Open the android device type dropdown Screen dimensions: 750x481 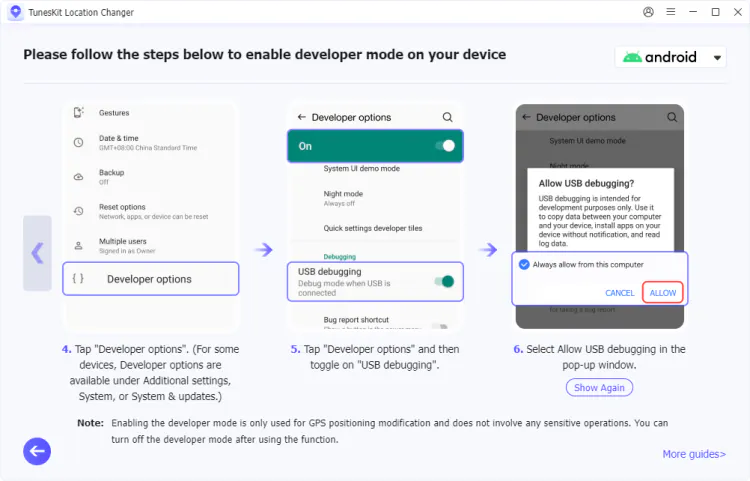pyautogui.click(x=670, y=57)
